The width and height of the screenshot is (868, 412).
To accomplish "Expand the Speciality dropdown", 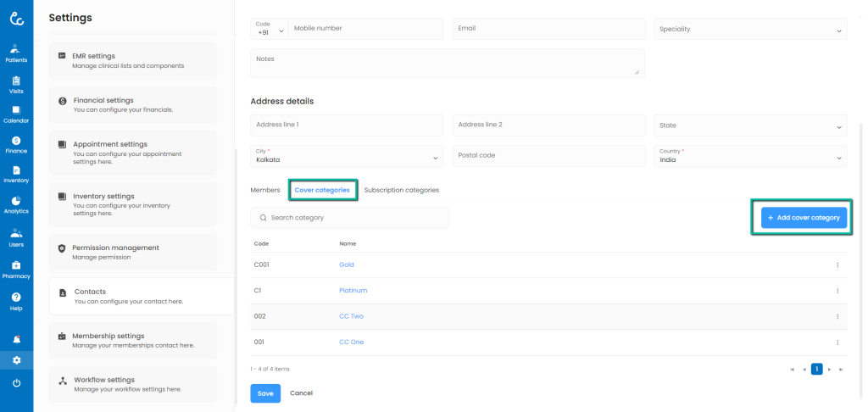I will pos(749,30).
